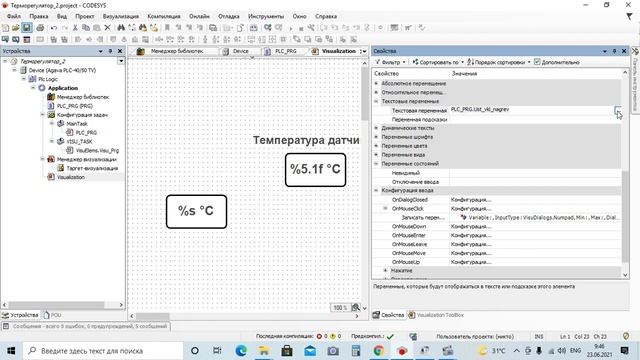The image size is (640, 360).
Task: Close the Устройства panel
Action: [120, 51]
